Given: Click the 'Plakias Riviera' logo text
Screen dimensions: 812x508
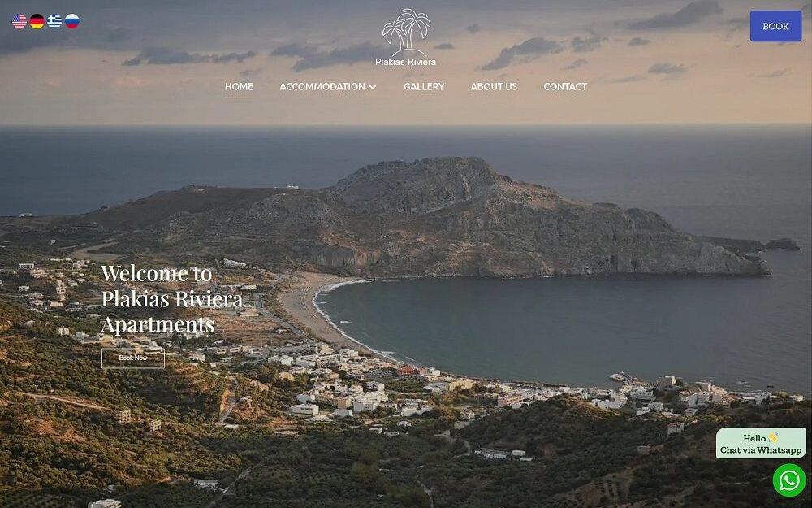Looking at the screenshot, I should 405,63.
